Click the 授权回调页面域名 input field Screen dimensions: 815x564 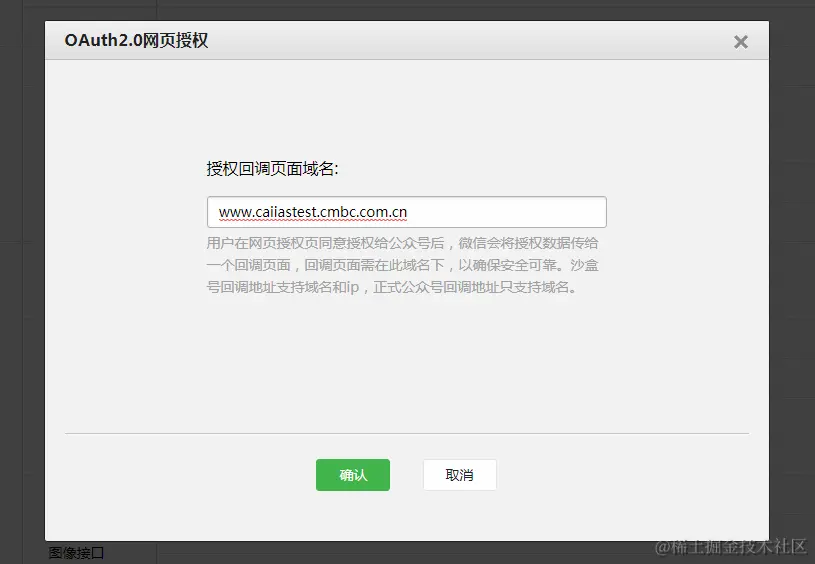[x=406, y=212]
